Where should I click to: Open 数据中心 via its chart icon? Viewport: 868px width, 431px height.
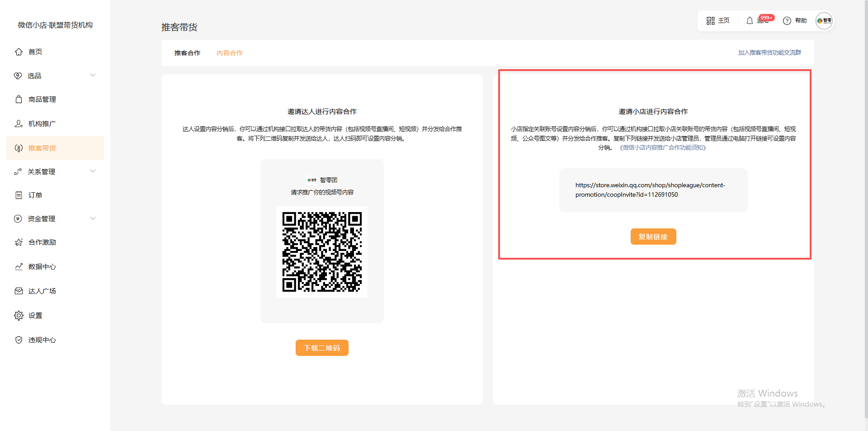point(19,266)
